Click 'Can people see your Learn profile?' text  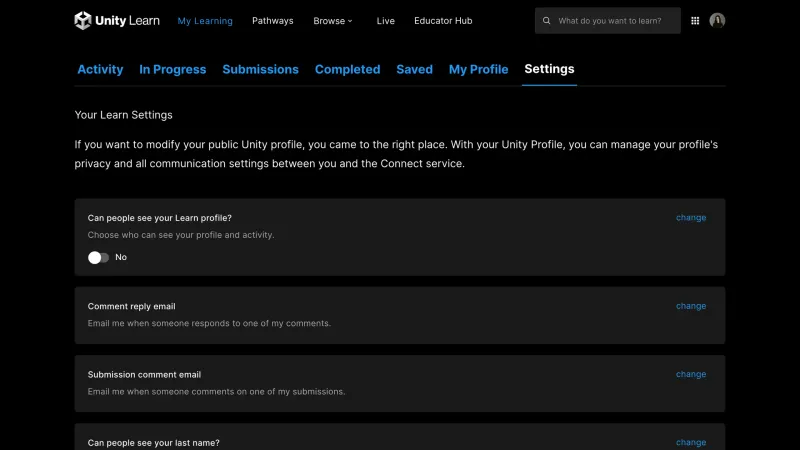tap(160, 218)
